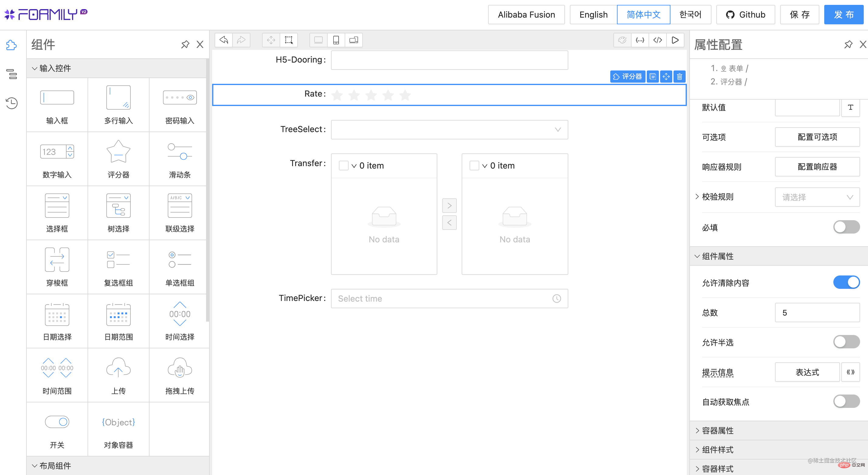Open the code view icon
This screenshot has width=868, height=475.
(657, 40)
